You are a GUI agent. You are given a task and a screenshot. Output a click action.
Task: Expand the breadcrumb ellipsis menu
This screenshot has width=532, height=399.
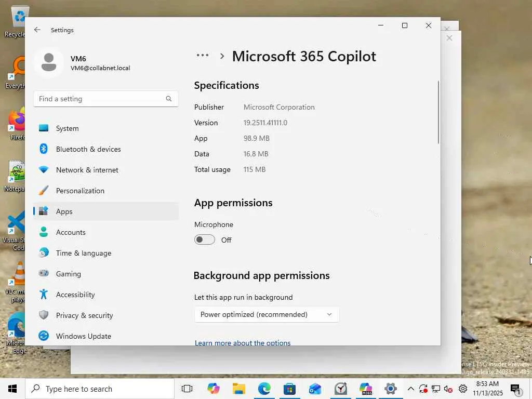point(203,55)
